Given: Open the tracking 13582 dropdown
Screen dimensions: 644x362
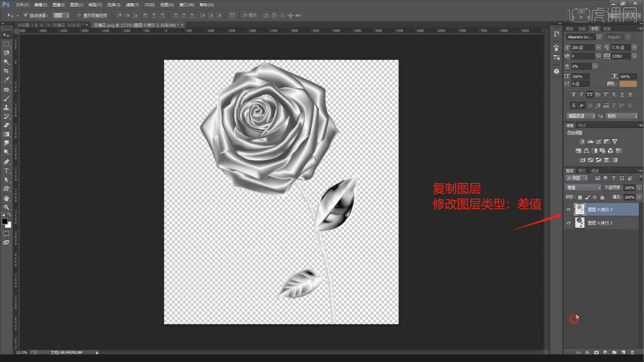Looking at the screenshot, I should pos(635,56).
